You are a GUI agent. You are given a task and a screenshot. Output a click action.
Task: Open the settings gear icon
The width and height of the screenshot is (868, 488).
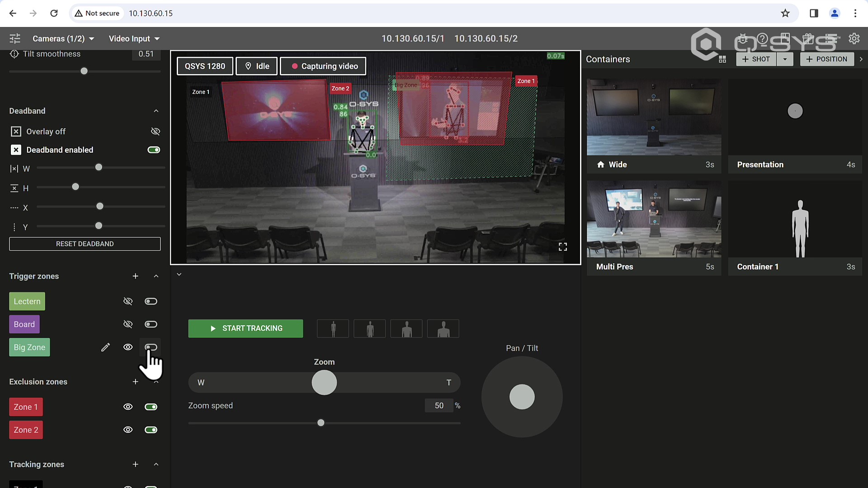click(854, 38)
